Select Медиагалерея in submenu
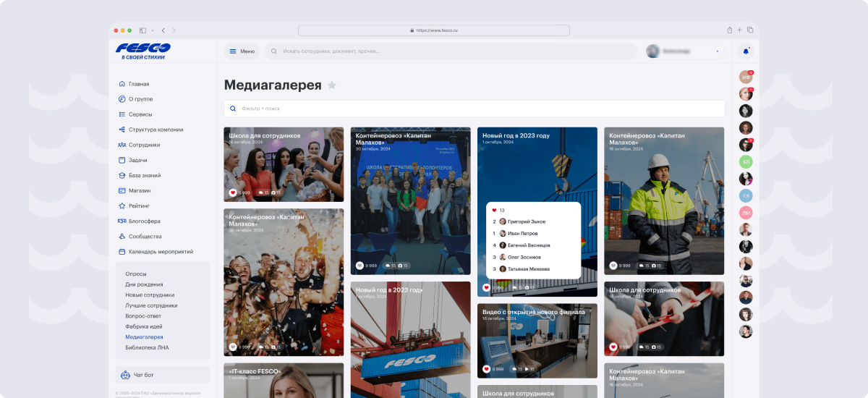868x398 pixels. tap(144, 337)
